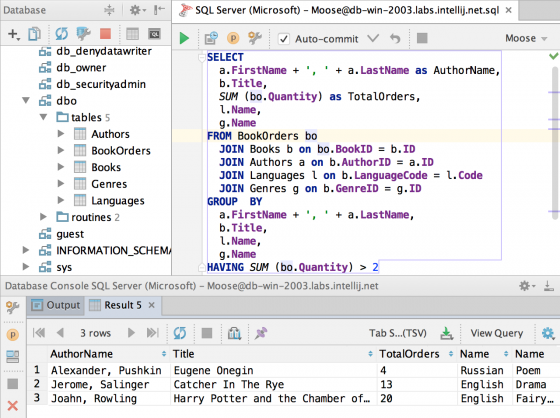Expand the INFORMATION_SCHEMA node
560x418 pixels.
[26, 250]
